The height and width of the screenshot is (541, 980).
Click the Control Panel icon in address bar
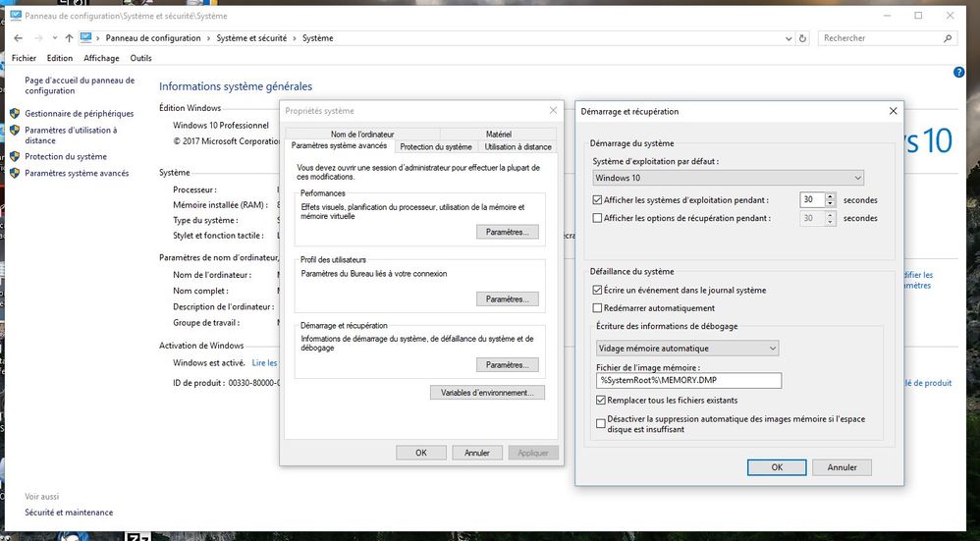tap(85, 38)
